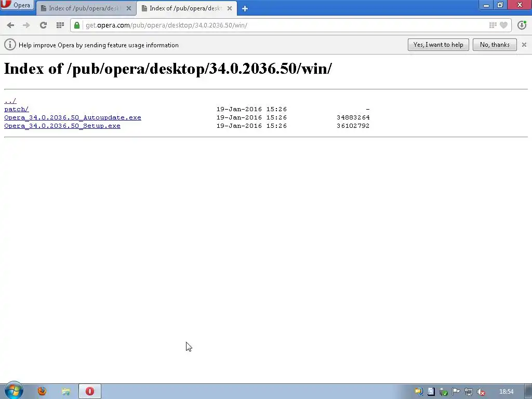Dismiss the usage information bar

pyautogui.click(x=524, y=45)
